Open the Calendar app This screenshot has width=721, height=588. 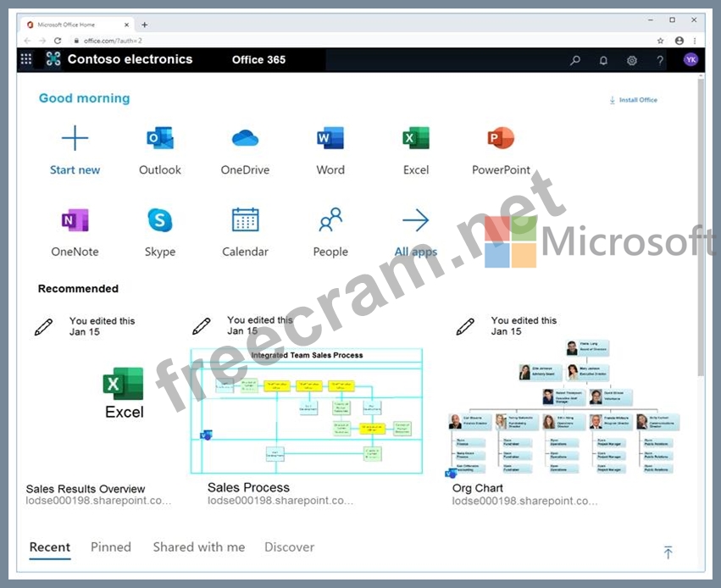point(245,219)
